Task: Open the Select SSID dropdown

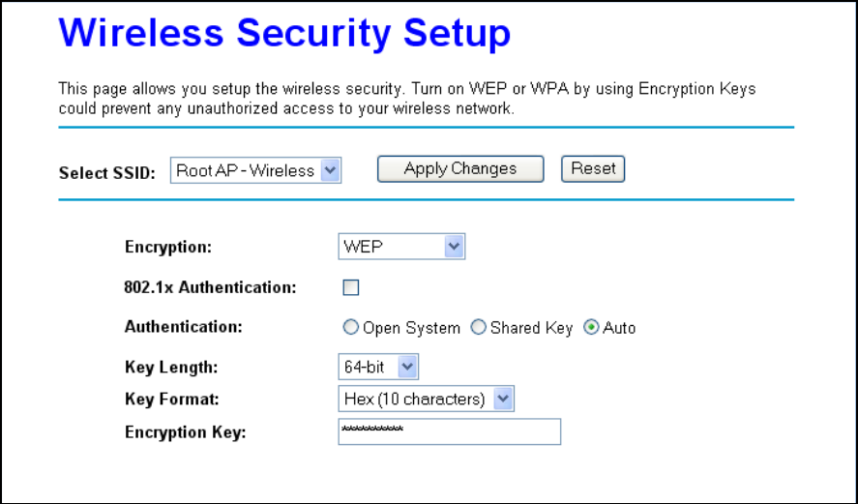Action: click(256, 171)
